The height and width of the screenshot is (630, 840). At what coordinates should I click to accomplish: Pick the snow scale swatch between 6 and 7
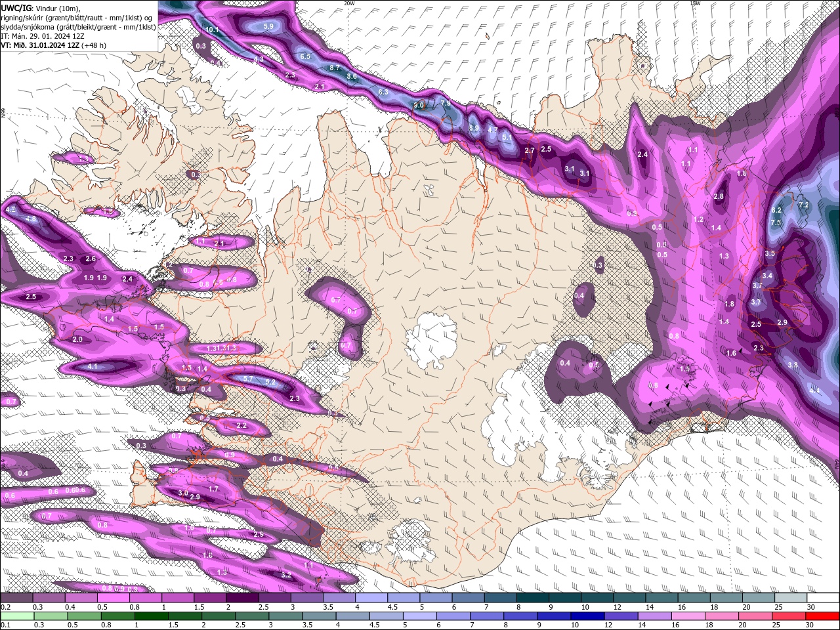tap(467, 598)
